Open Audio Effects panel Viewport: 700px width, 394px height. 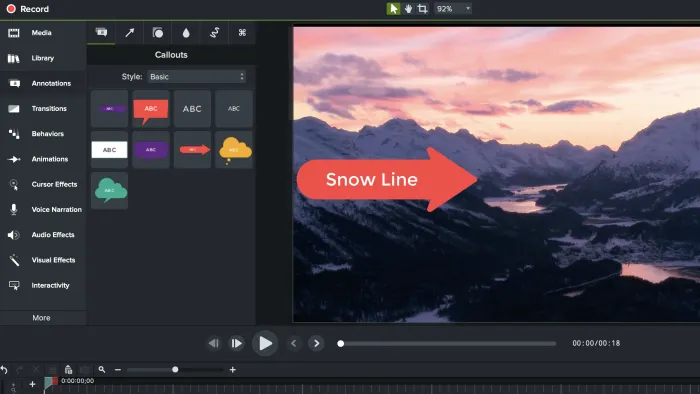pyautogui.click(x=43, y=235)
